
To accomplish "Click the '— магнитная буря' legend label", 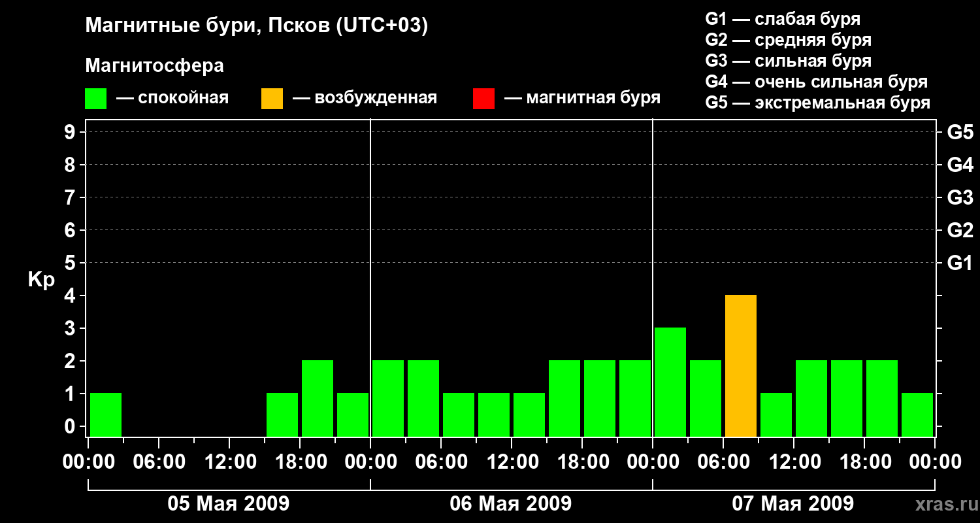I will click(583, 98).
